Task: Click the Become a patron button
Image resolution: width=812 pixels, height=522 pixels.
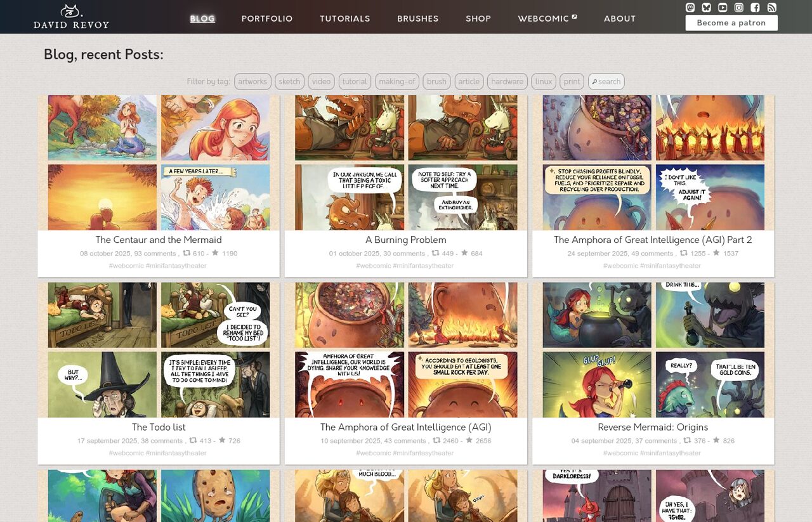Action: coord(731,23)
